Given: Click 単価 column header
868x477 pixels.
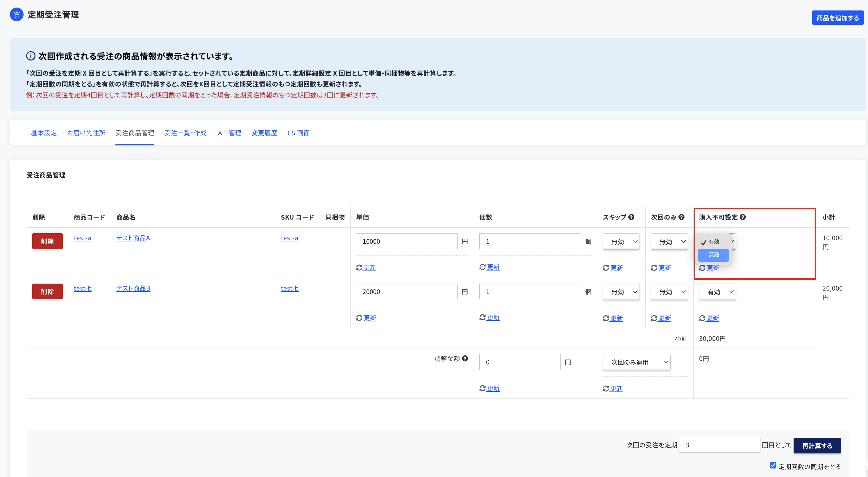Looking at the screenshot, I should click(362, 218).
